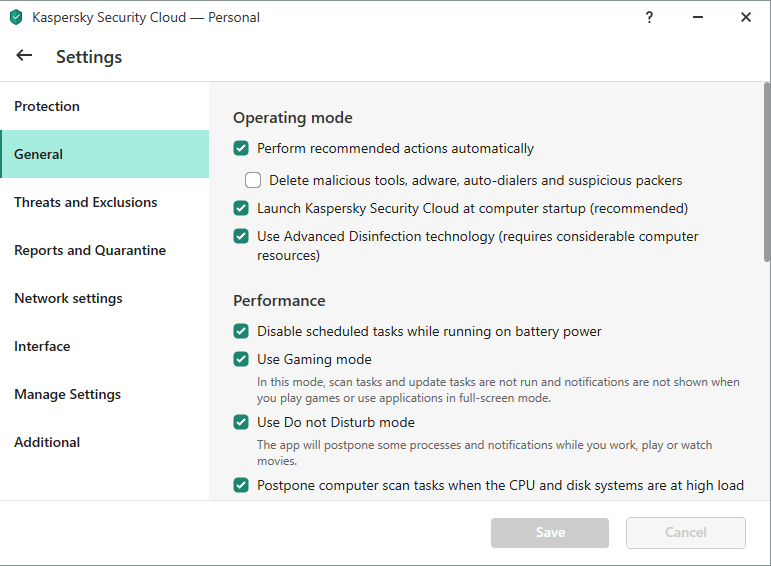Screen dimensions: 771x566
Task: Toggle Postpone computer scan tasks checkbox
Action: (241, 485)
